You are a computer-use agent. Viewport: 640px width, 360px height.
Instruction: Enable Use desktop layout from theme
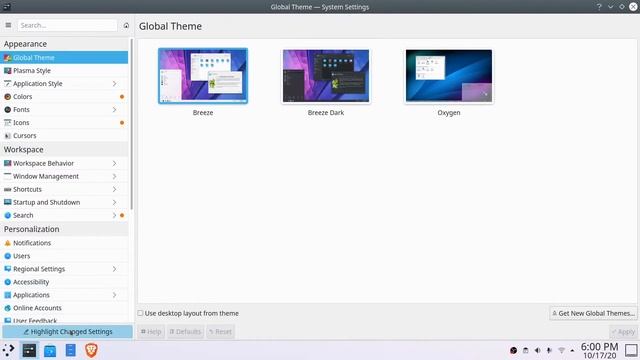coord(140,313)
